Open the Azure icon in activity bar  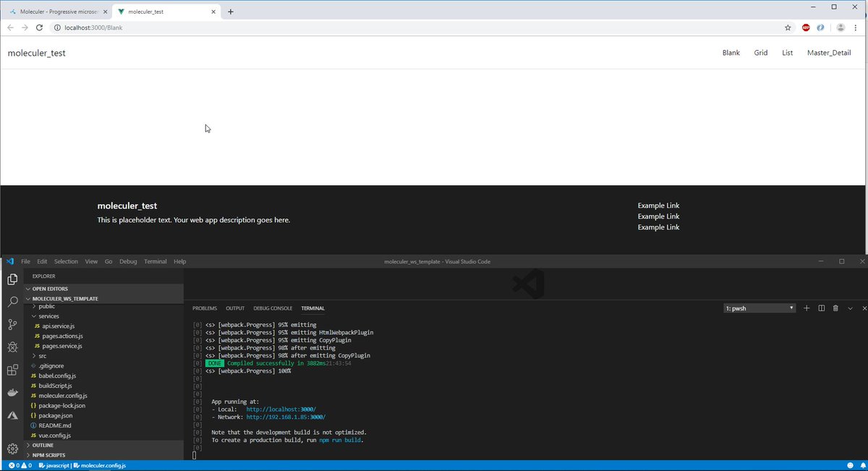click(12, 415)
